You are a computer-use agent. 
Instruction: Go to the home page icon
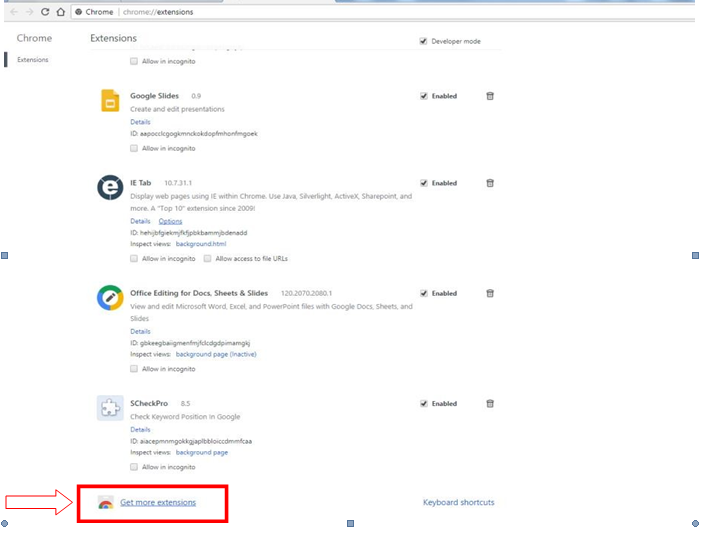point(60,12)
